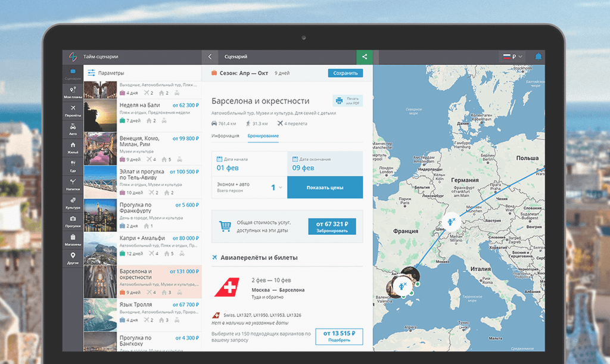This screenshot has height=364, width=610.
Task: Click the airport marker near Switzerland on the map
Action: tap(452, 222)
